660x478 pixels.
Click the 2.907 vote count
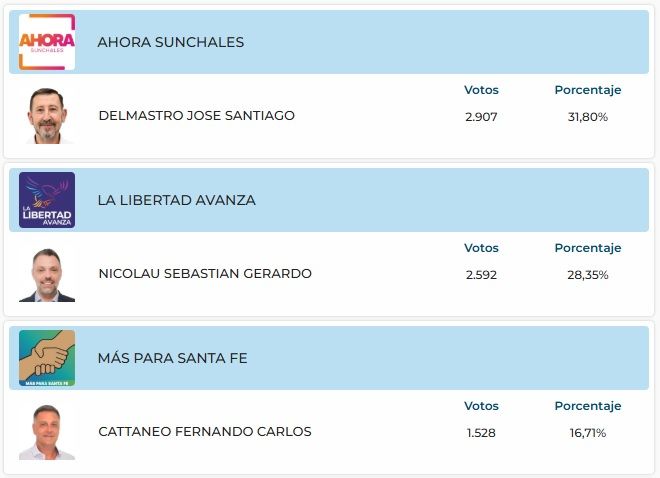(x=481, y=117)
